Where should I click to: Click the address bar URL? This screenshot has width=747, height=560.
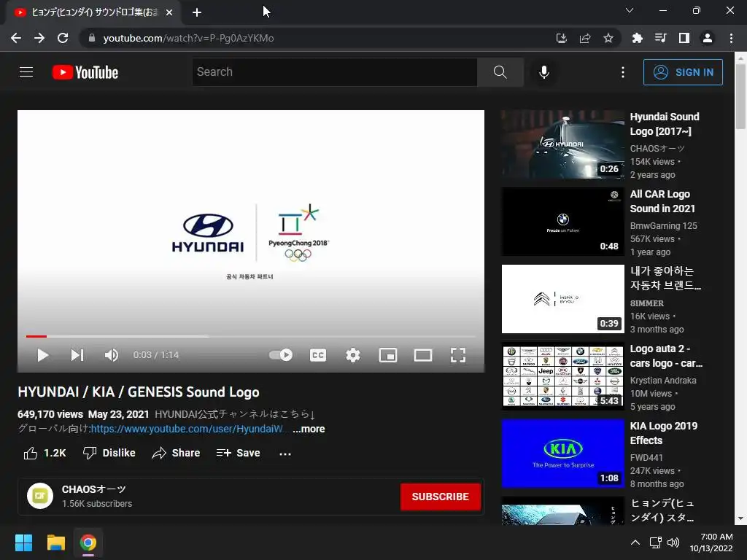[188, 38]
